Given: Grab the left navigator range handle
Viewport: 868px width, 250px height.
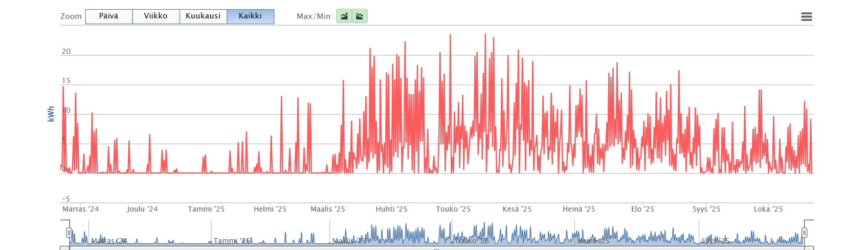Looking at the screenshot, I should point(69,233).
